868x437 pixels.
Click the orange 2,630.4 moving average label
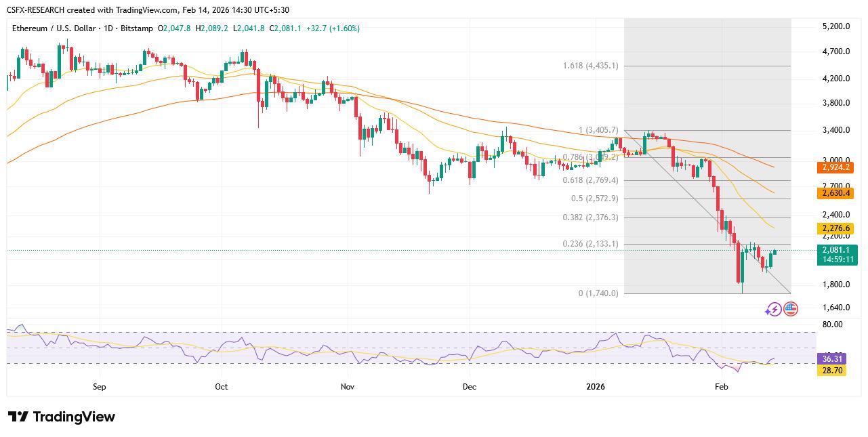pyautogui.click(x=836, y=193)
